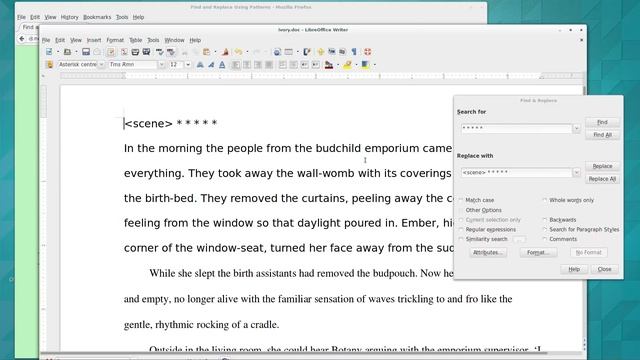Insert a table using the toolbar icon
This screenshot has height=360, width=640.
[x=289, y=52]
